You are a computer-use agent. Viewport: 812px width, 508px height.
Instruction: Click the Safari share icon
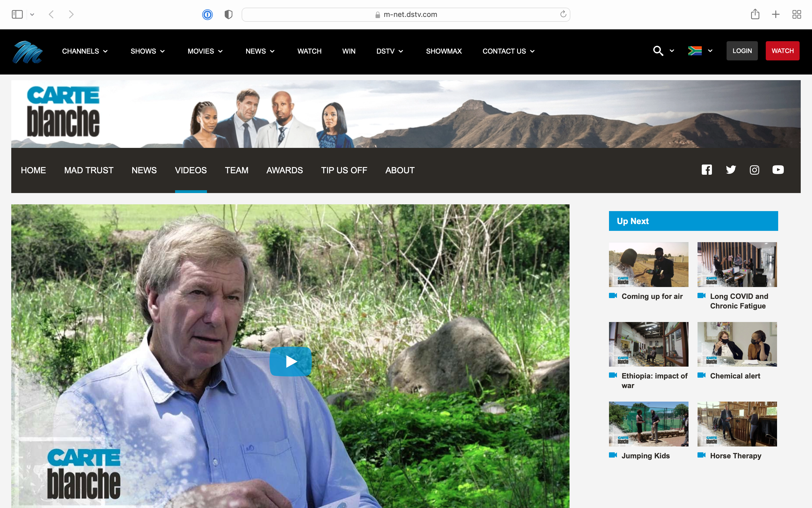coord(755,14)
